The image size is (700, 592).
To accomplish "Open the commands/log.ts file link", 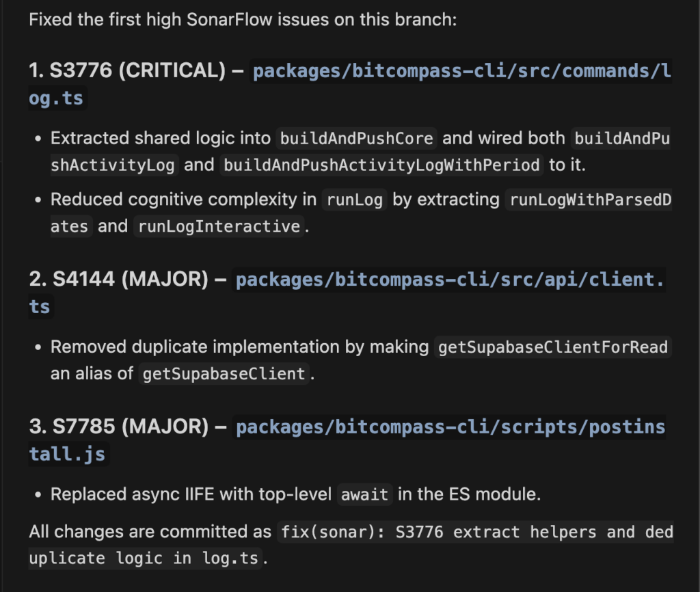I will (x=461, y=71).
